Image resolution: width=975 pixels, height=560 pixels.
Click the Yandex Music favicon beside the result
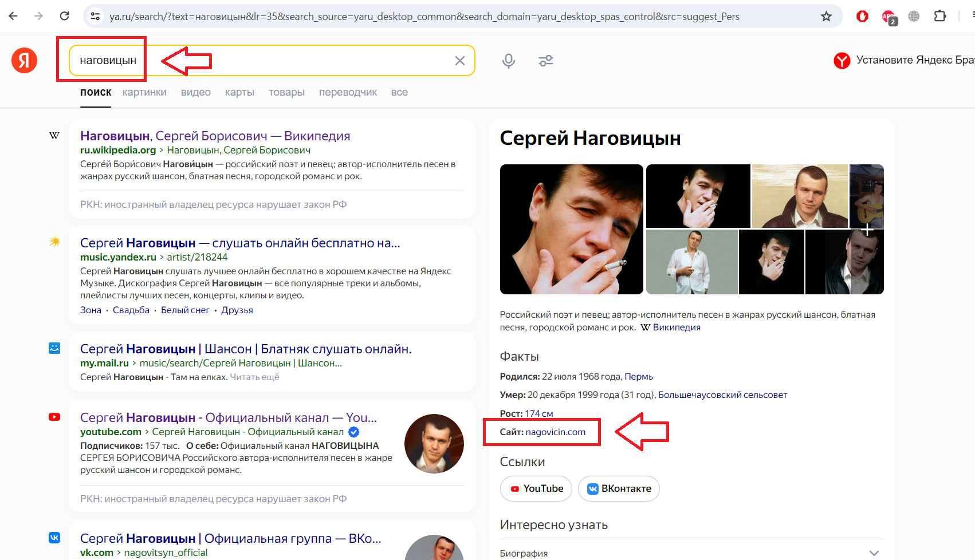54,242
